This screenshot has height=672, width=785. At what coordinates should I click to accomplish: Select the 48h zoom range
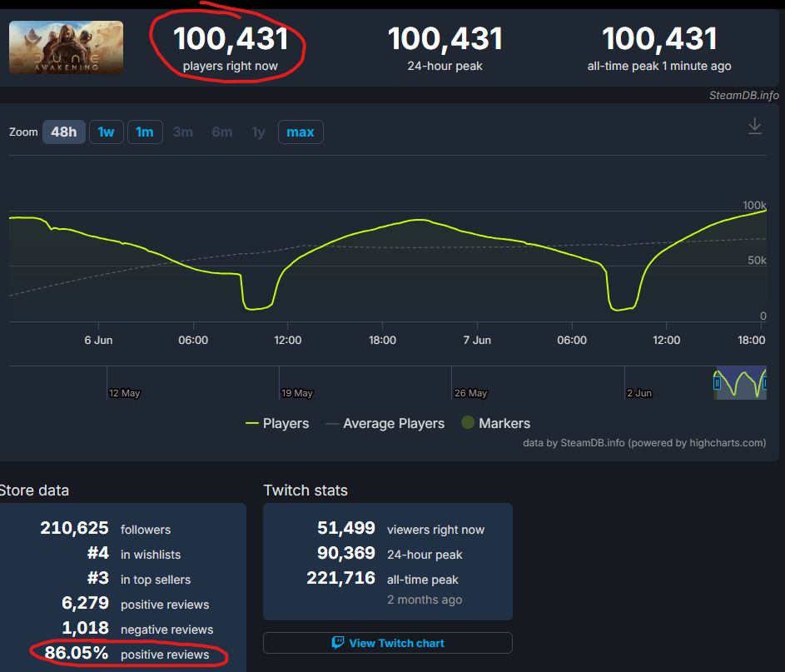coord(63,132)
